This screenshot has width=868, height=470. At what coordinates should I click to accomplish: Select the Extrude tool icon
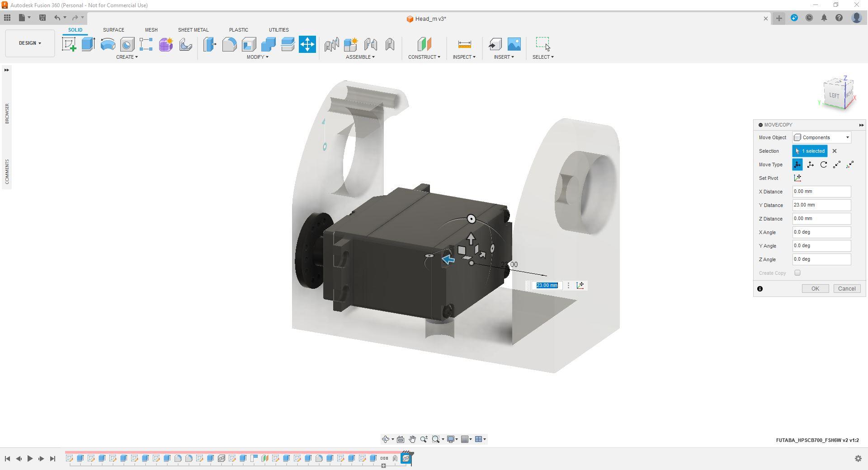pyautogui.click(x=88, y=44)
